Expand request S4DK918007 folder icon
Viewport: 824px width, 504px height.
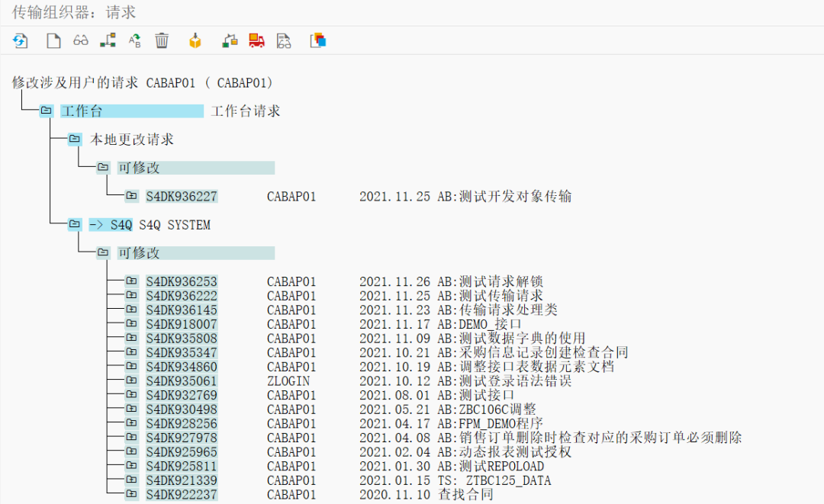[131, 323]
